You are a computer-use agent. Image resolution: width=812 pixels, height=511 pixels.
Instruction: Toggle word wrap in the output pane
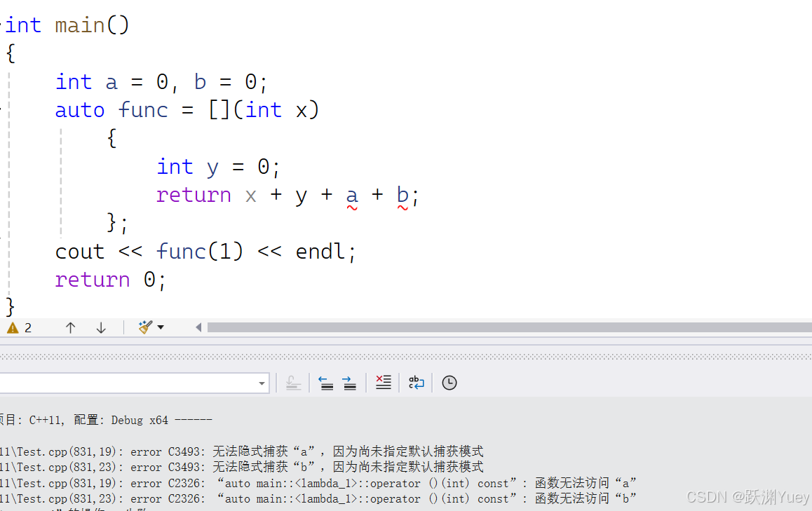point(416,383)
